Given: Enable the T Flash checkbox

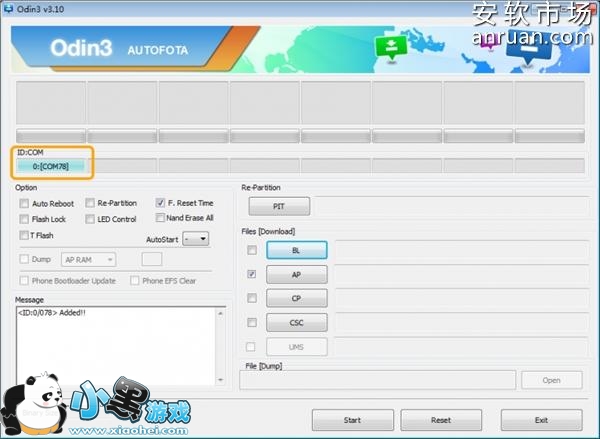Looking at the screenshot, I should (x=24, y=235).
